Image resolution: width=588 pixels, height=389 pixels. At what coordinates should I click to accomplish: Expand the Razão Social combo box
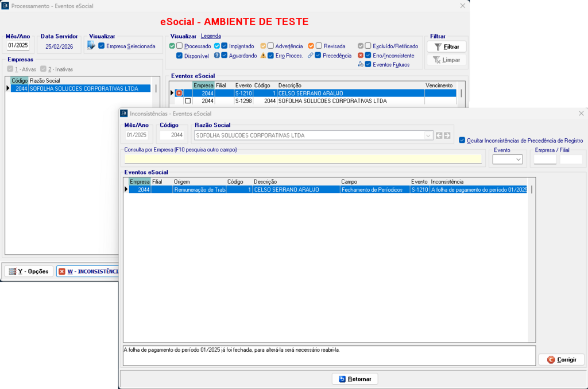428,135
